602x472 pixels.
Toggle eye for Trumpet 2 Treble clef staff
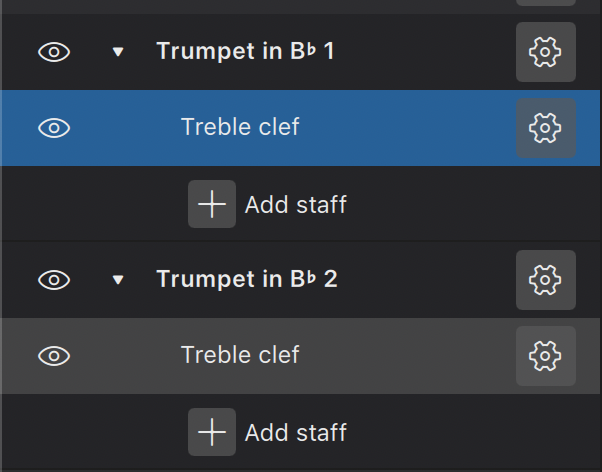tap(54, 355)
